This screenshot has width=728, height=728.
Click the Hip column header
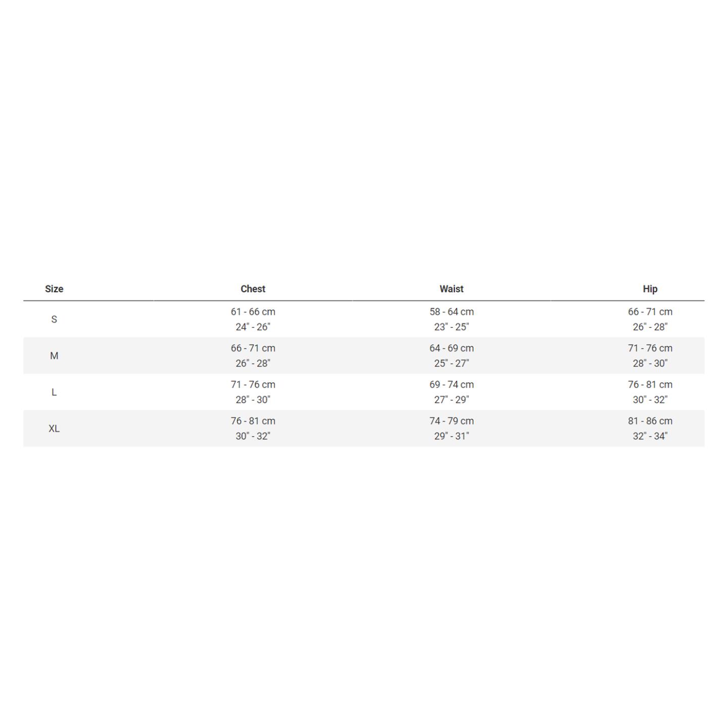point(650,289)
